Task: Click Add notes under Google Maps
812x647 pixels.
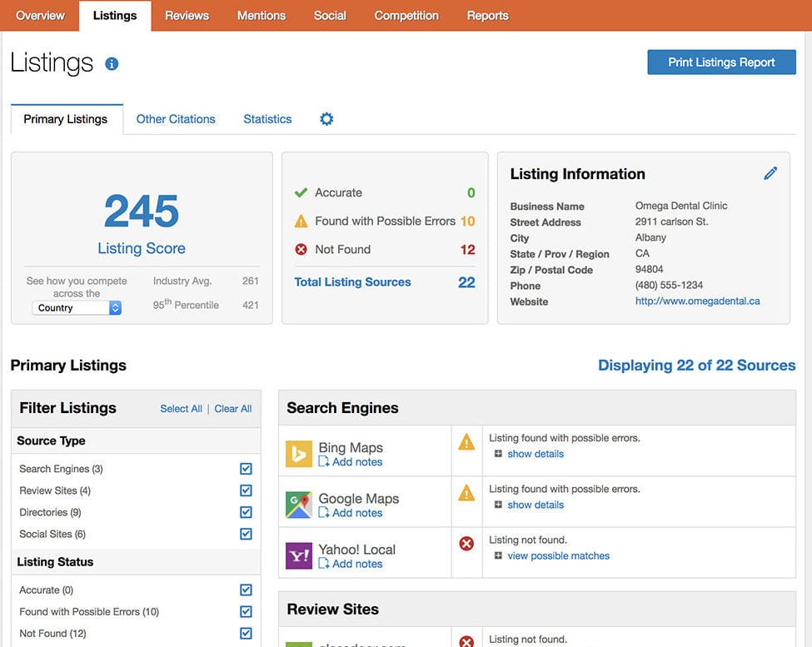Action: [357, 512]
